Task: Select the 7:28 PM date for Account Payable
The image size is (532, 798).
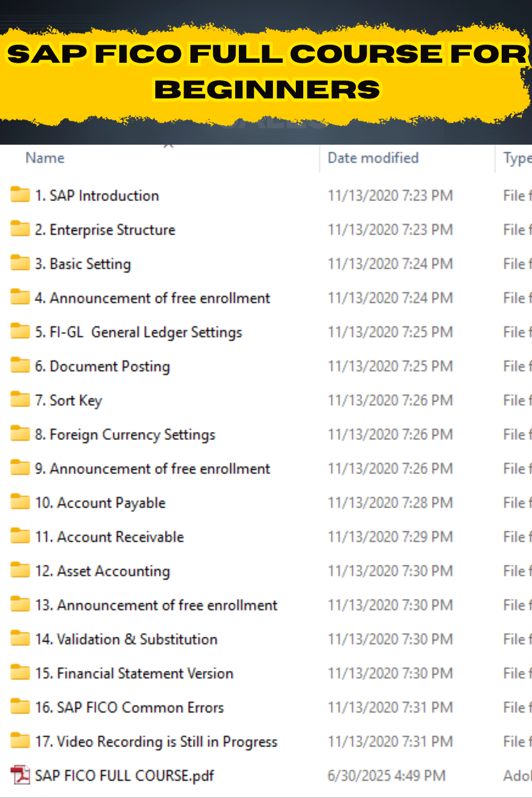Action: click(x=390, y=503)
